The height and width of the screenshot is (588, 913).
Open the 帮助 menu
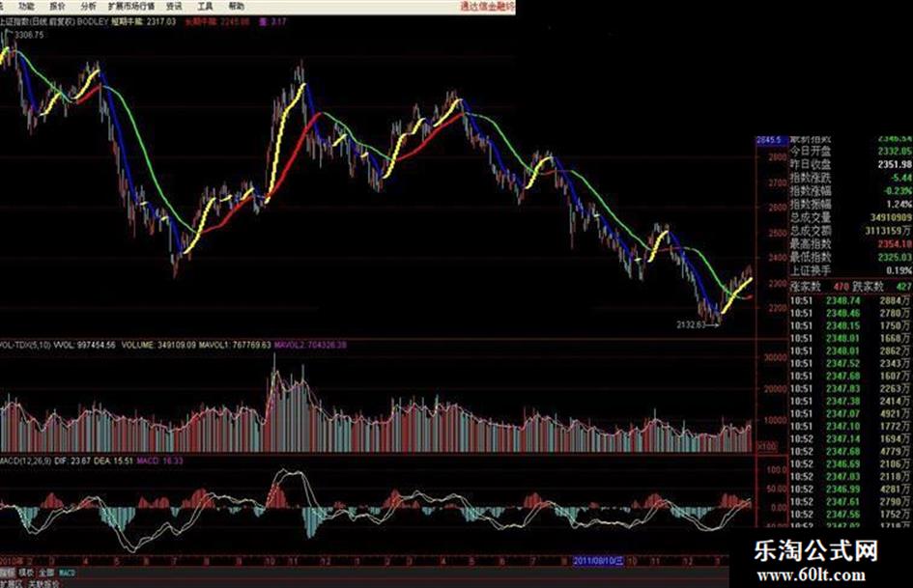coord(236,7)
